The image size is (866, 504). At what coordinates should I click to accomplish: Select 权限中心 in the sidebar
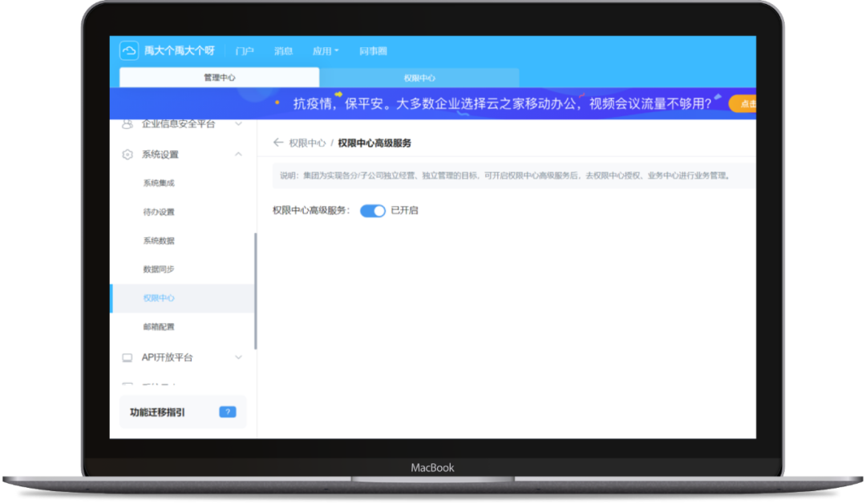(x=182, y=298)
